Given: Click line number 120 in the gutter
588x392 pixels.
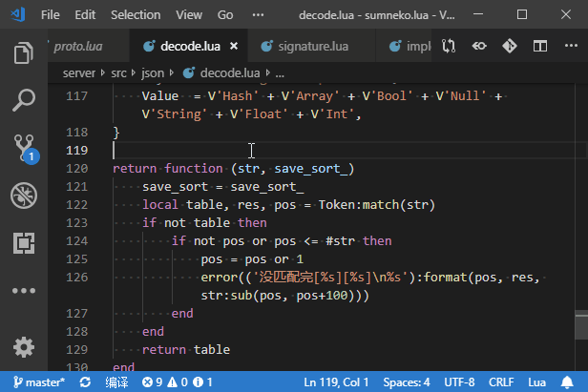Looking at the screenshot, I should (x=77, y=169).
